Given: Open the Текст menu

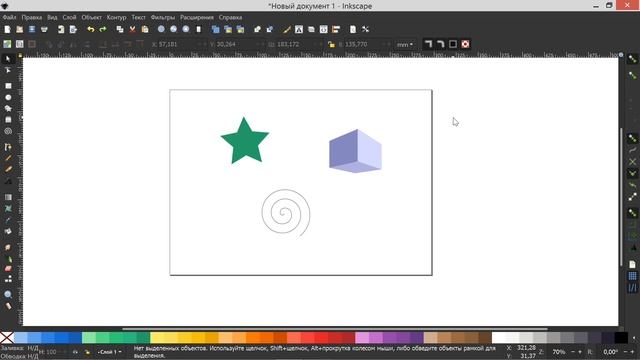Looking at the screenshot, I should [x=138, y=18].
